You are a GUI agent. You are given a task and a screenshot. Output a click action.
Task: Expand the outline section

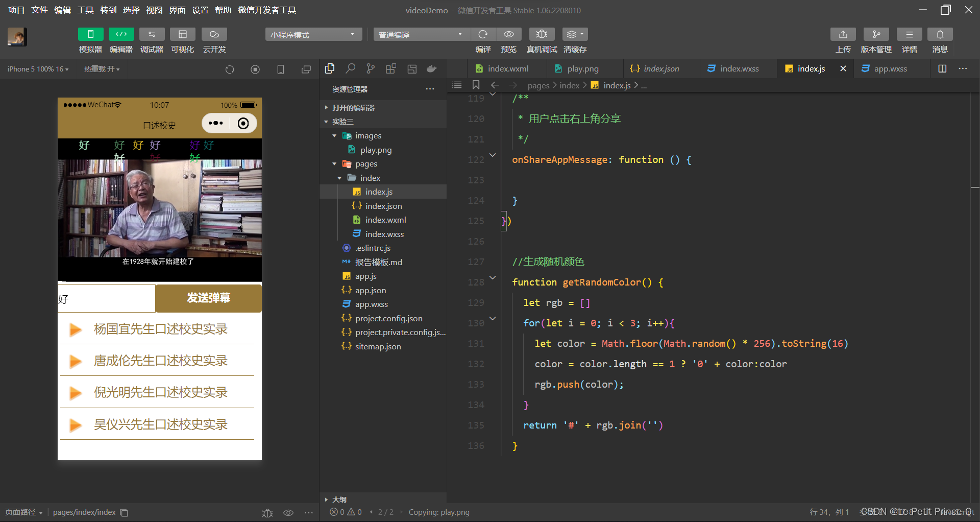(383, 500)
